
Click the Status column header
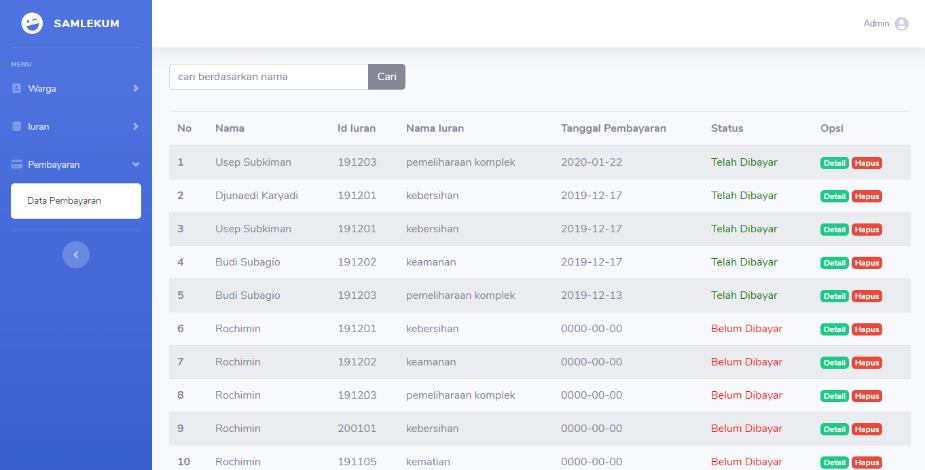[x=727, y=128]
